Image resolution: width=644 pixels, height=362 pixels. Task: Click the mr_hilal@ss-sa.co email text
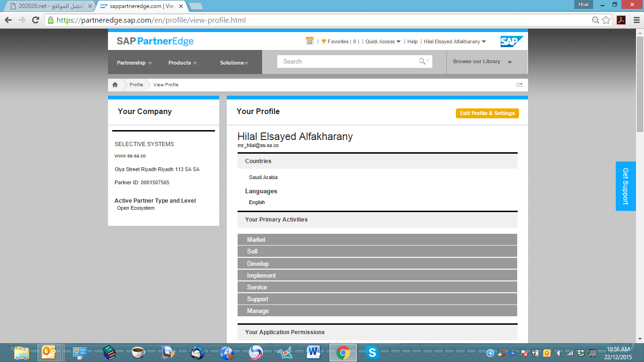point(258,146)
